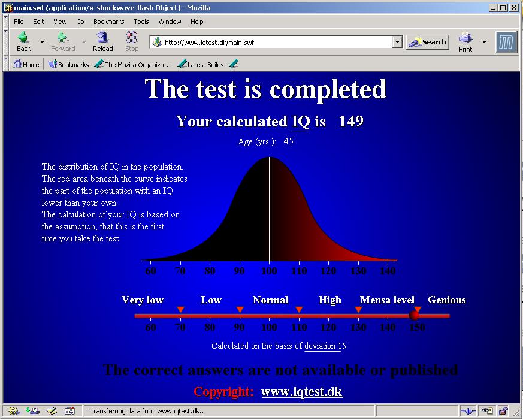Click the 'Low' scale label
Image resolution: width=523 pixels, height=420 pixels.
211,300
